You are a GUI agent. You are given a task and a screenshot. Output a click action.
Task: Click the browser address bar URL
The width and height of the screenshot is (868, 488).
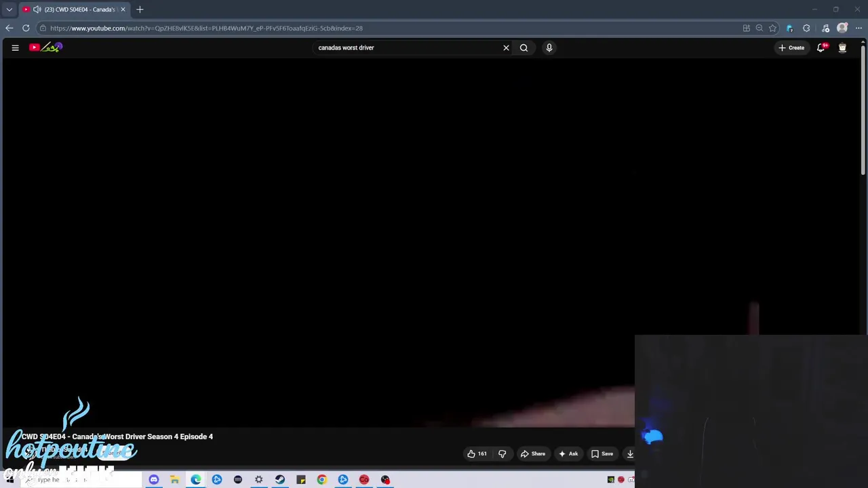point(206,28)
